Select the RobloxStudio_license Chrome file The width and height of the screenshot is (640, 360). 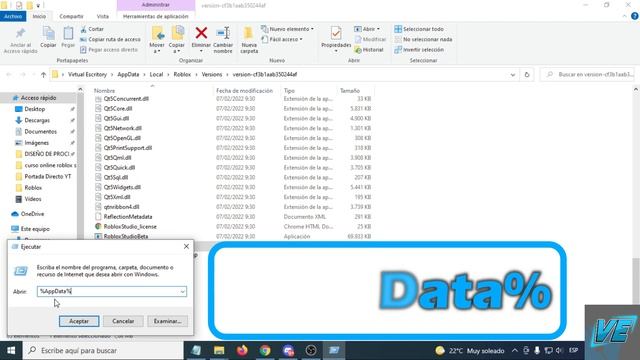tap(130, 227)
